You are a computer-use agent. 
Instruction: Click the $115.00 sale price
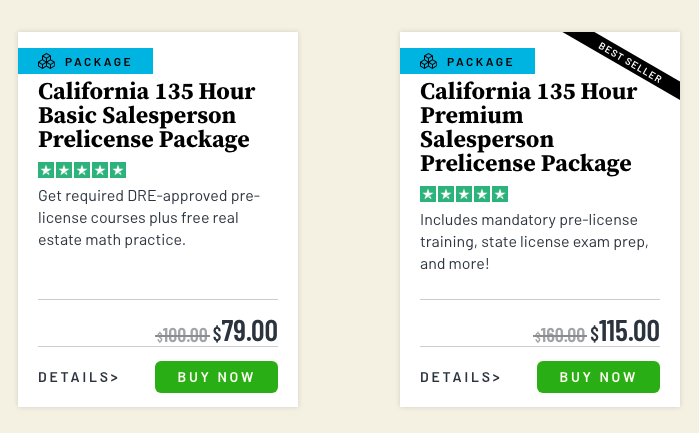[625, 332]
